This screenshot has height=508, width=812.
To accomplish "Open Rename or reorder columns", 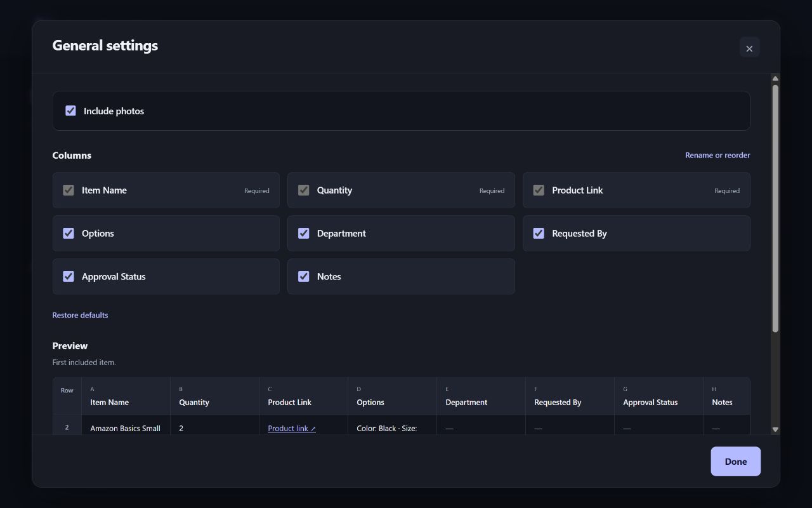I will [717, 155].
